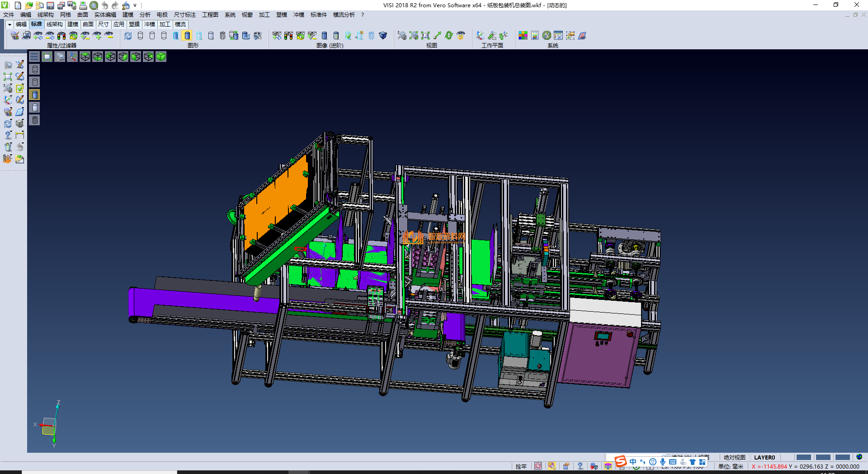Toggle wireframe cylinder display mode in 图形 group
The image size is (868, 474).
click(140, 35)
